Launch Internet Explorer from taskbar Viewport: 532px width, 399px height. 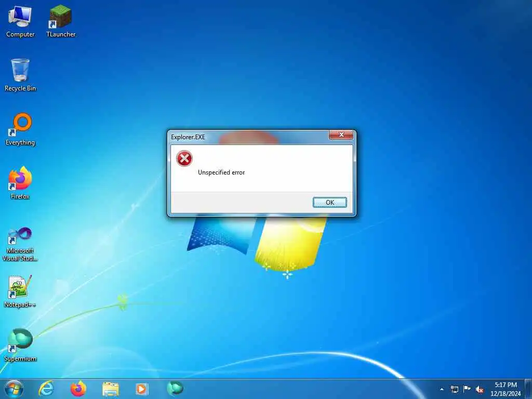click(x=46, y=389)
